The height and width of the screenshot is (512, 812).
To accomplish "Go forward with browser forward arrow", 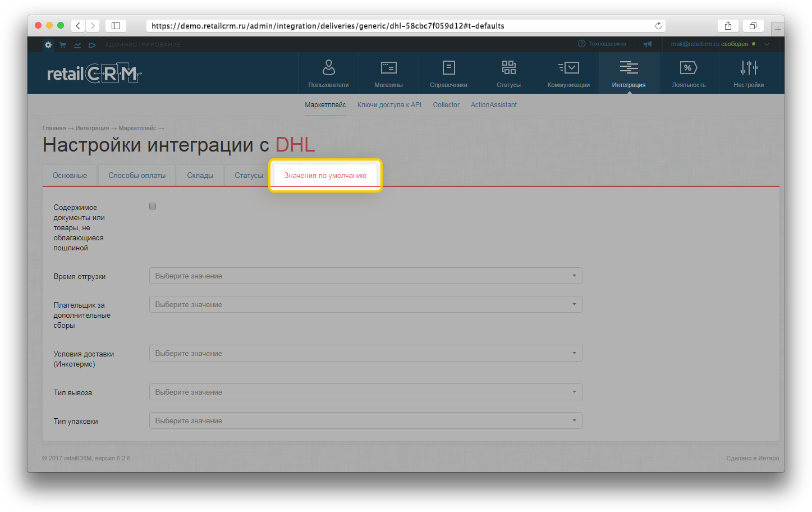I will (x=93, y=26).
